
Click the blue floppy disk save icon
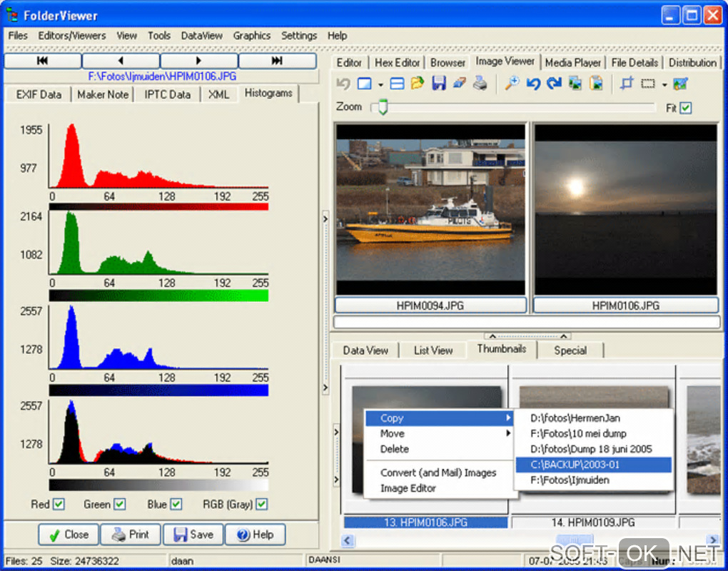pyautogui.click(x=438, y=84)
